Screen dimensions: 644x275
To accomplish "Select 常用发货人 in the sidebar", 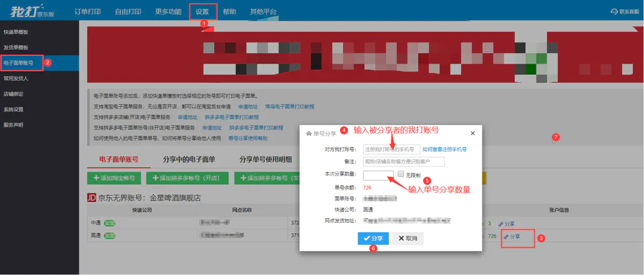I will coord(39,78).
